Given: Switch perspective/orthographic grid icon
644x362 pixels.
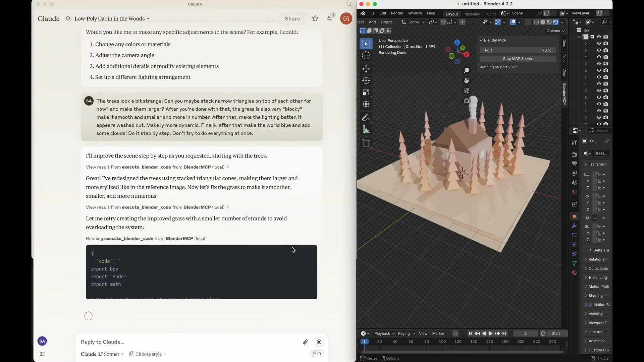Looking at the screenshot, I should pyautogui.click(x=466, y=101).
